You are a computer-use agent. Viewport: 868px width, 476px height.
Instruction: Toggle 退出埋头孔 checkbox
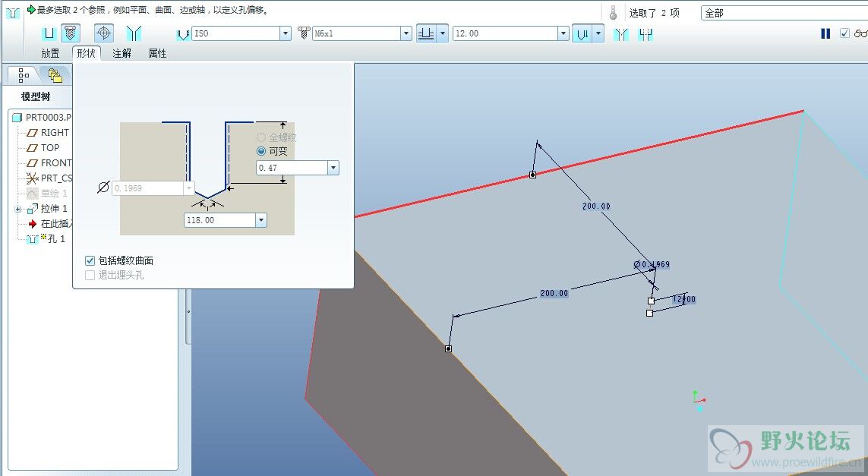pos(90,275)
